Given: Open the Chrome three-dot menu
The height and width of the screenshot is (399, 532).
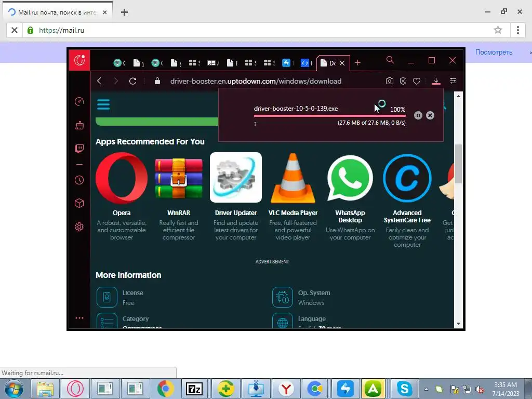Looking at the screenshot, I should [x=518, y=30].
